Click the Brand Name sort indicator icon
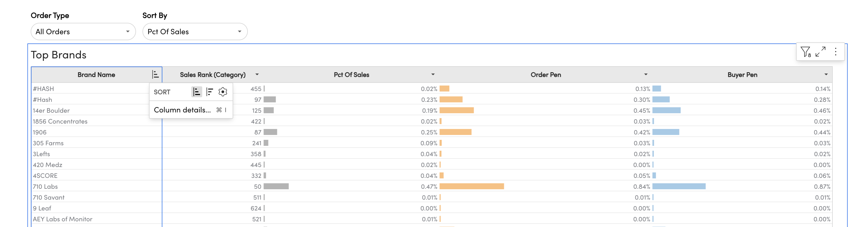The image size is (868, 227). [x=155, y=75]
